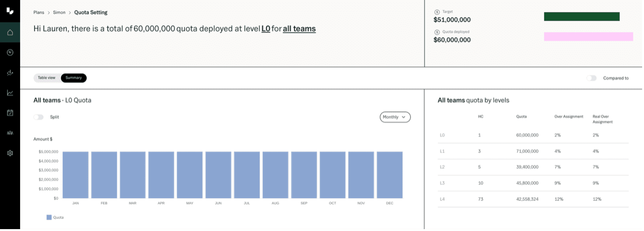Image resolution: width=644 pixels, height=231 pixels.
Task: Select the Summary view tab
Action: point(74,78)
